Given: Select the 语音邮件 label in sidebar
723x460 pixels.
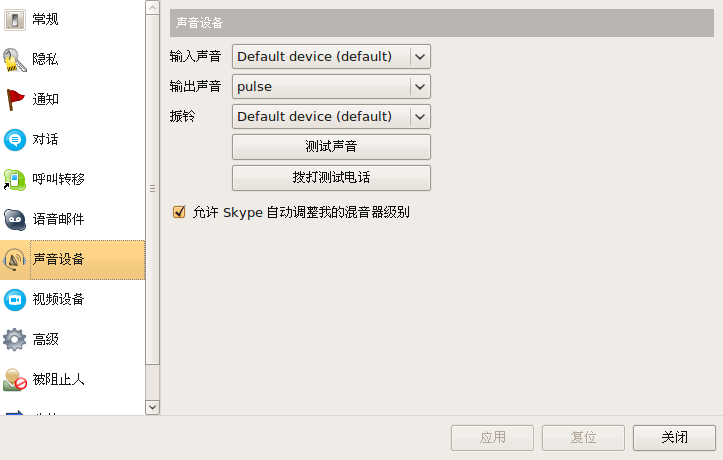Looking at the screenshot, I should click(58, 219).
